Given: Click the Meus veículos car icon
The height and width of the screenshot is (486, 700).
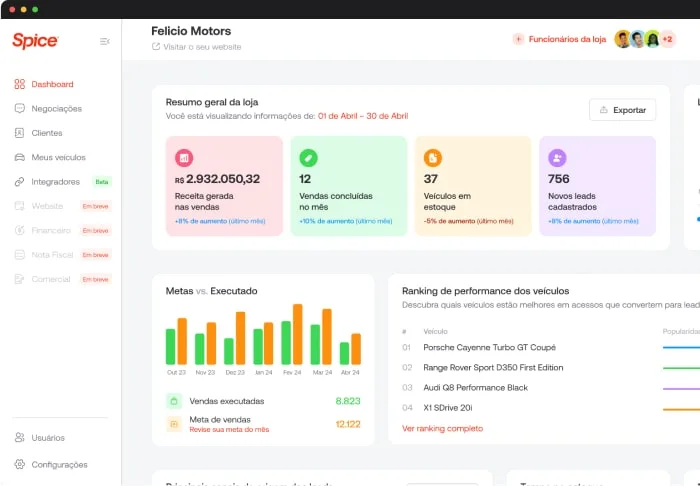Looking at the screenshot, I should pyautogui.click(x=20, y=157).
